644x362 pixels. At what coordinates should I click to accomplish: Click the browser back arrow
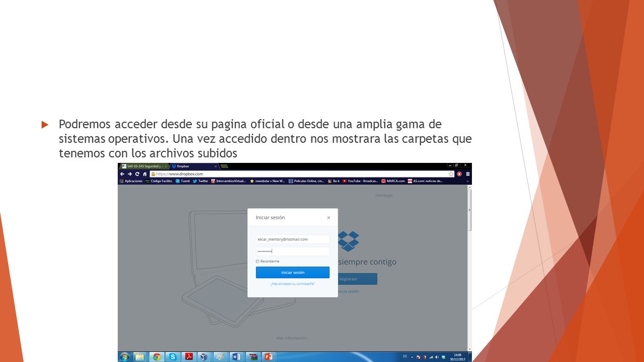pyautogui.click(x=122, y=174)
